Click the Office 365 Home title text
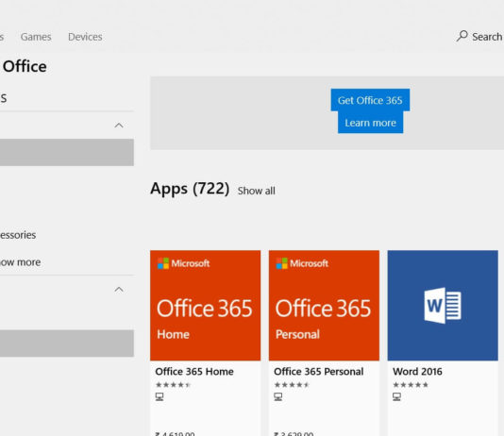This screenshot has height=436, width=504. [x=194, y=372]
